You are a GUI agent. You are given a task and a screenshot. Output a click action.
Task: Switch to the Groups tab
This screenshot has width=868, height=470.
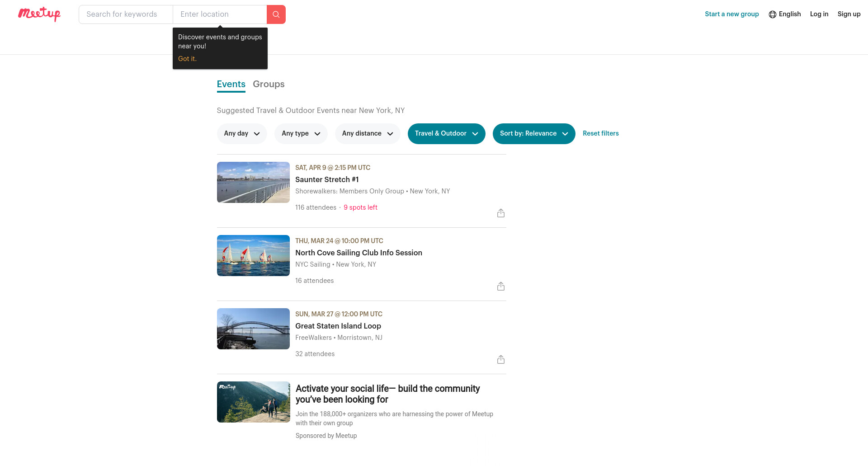269,85
